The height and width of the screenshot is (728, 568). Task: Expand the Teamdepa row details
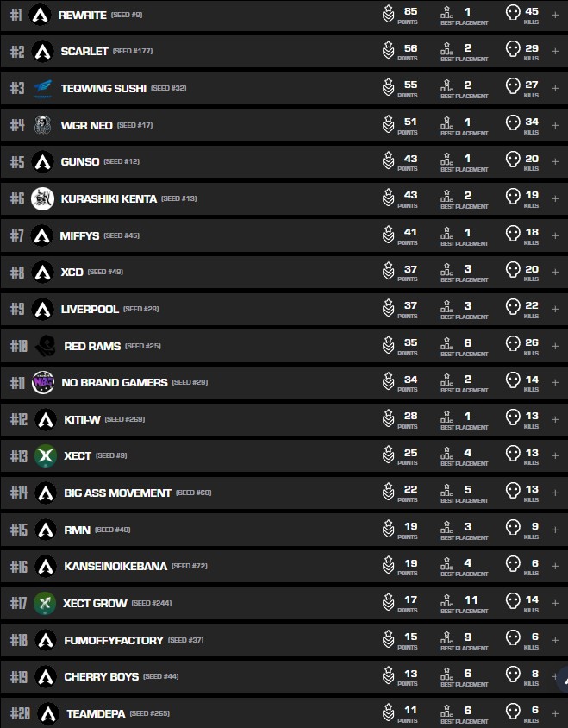pos(555,713)
